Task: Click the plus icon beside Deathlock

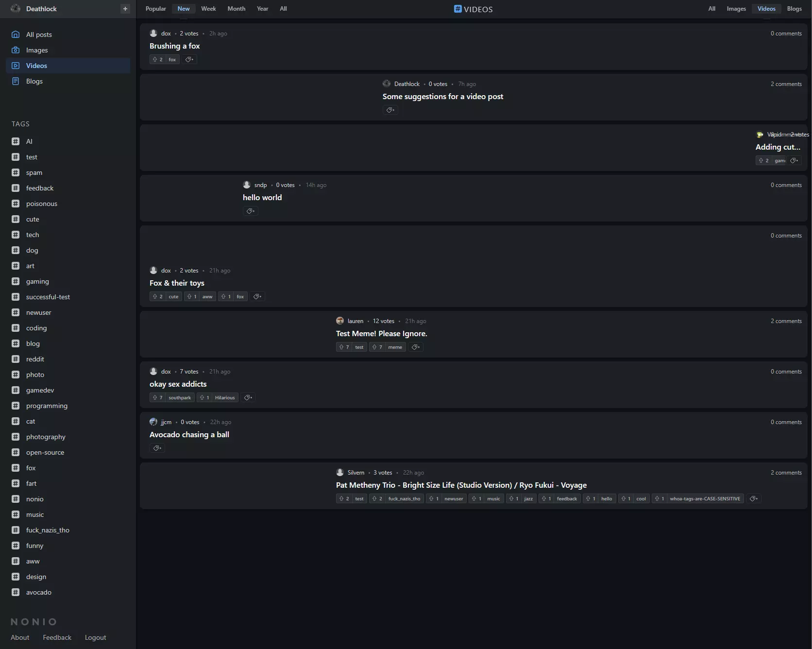Action: [x=125, y=9]
